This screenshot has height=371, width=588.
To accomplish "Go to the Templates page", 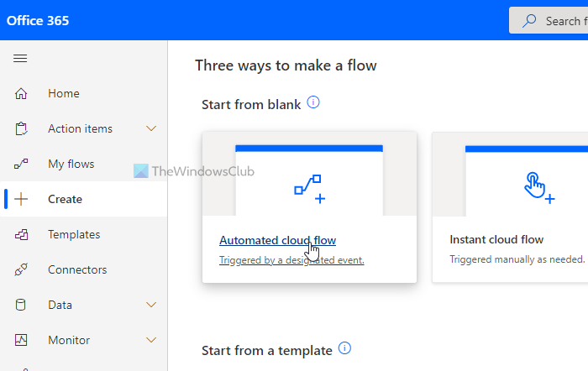I will tap(74, 234).
